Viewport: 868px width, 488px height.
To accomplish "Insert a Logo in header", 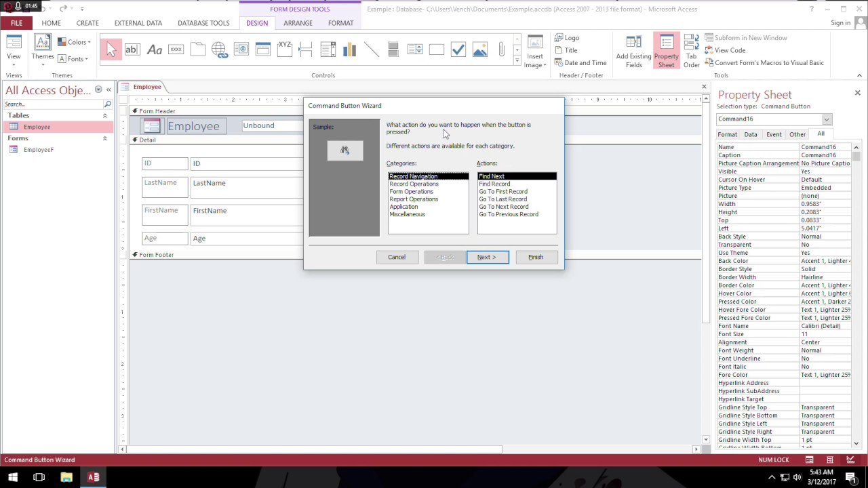I will 567,38.
